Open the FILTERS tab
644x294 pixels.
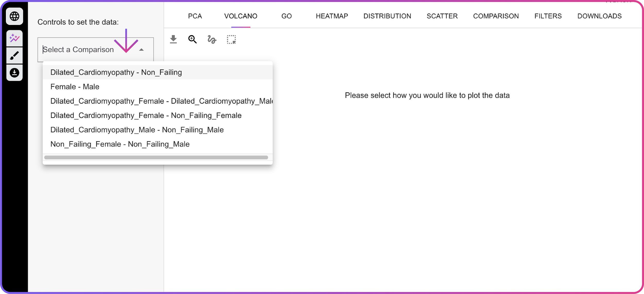coord(548,16)
